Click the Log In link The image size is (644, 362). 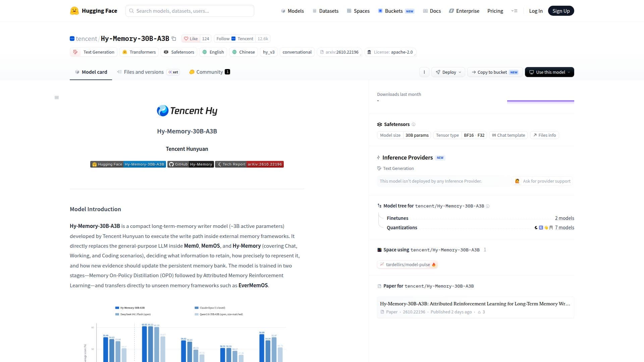tap(536, 11)
